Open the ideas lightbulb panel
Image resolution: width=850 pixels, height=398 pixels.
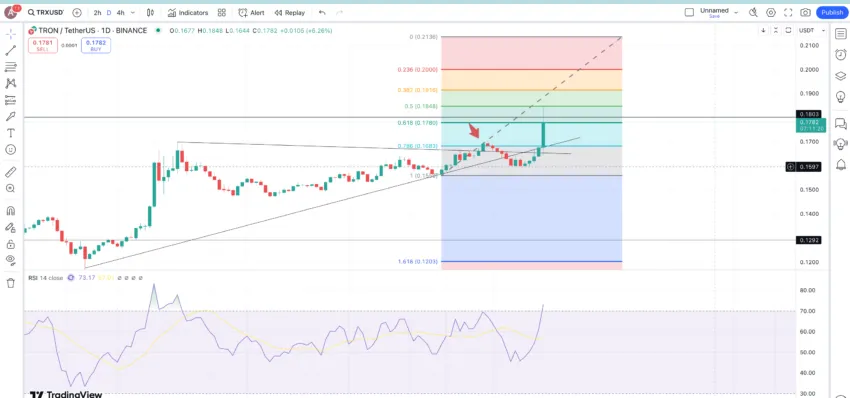840,97
